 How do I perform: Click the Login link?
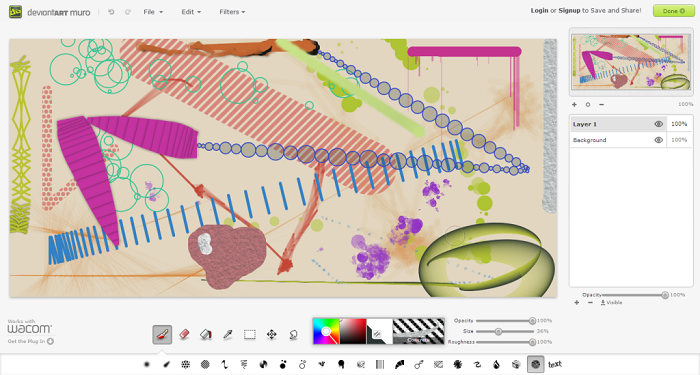tap(539, 10)
